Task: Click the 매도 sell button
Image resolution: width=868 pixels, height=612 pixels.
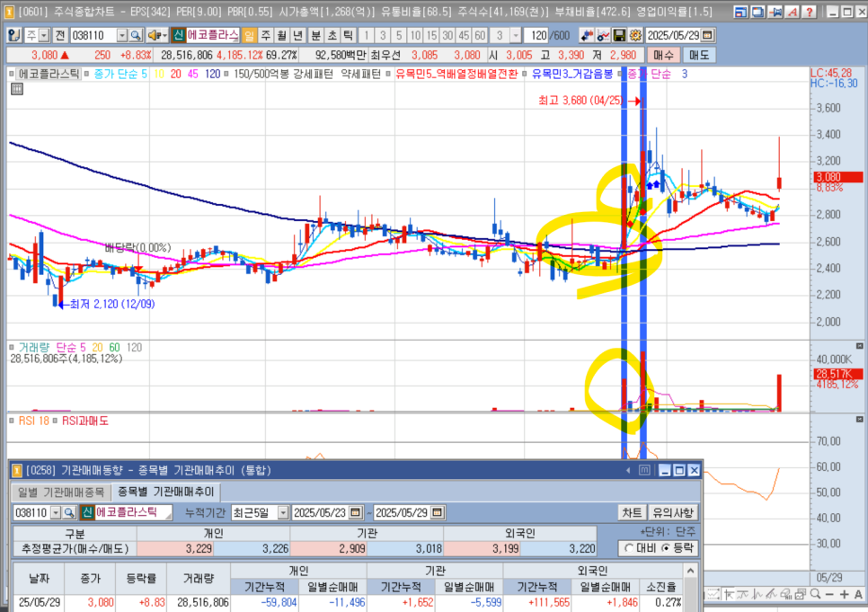Action: [698, 56]
